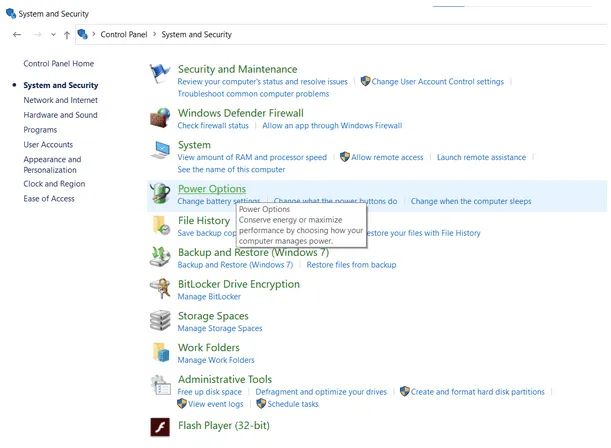
Task: Open Change User Account Control settings
Action: tap(437, 82)
